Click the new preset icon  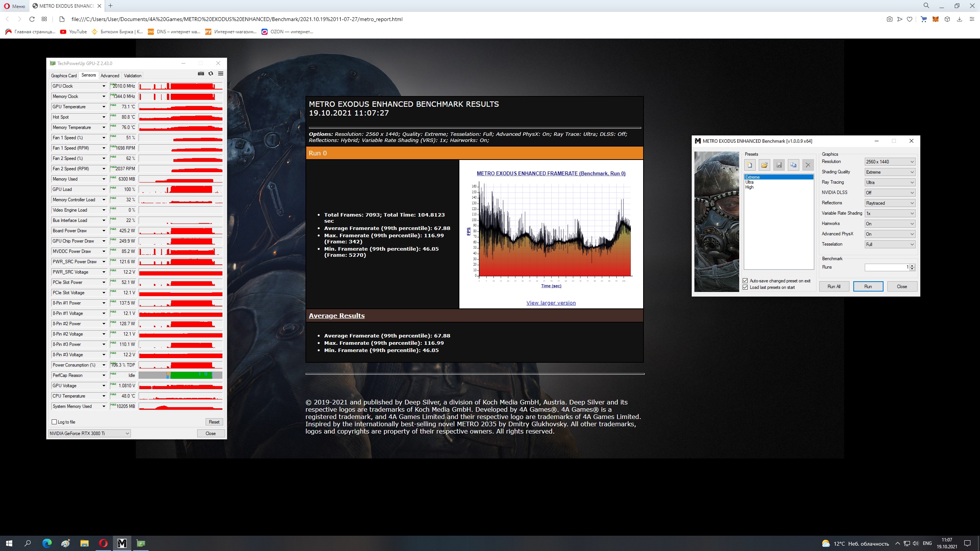coord(750,165)
